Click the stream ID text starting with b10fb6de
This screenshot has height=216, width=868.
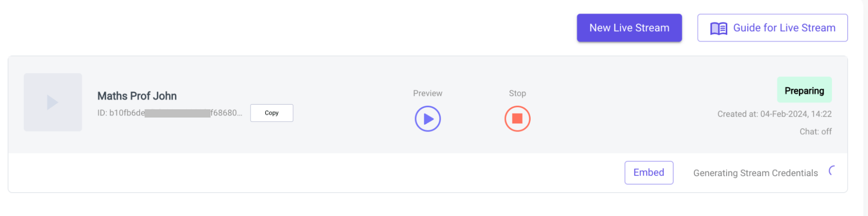(x=170, y=113)
